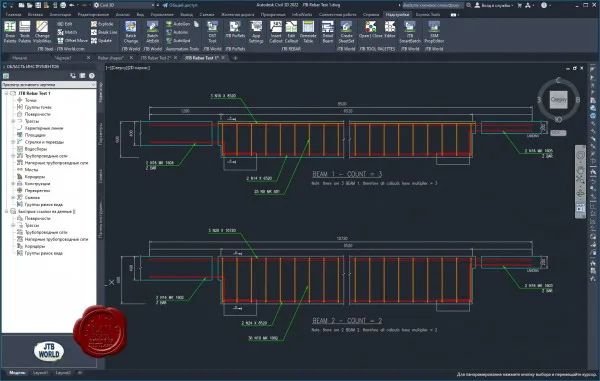
Task: Open the DST Tool
Action: pos(212,32)
